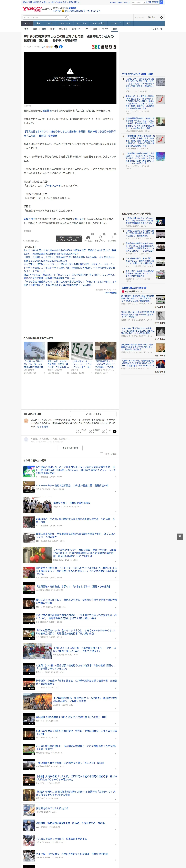Click the web search magnifier at top
This screenshot has width=186, height=868.
pos(161,2)
